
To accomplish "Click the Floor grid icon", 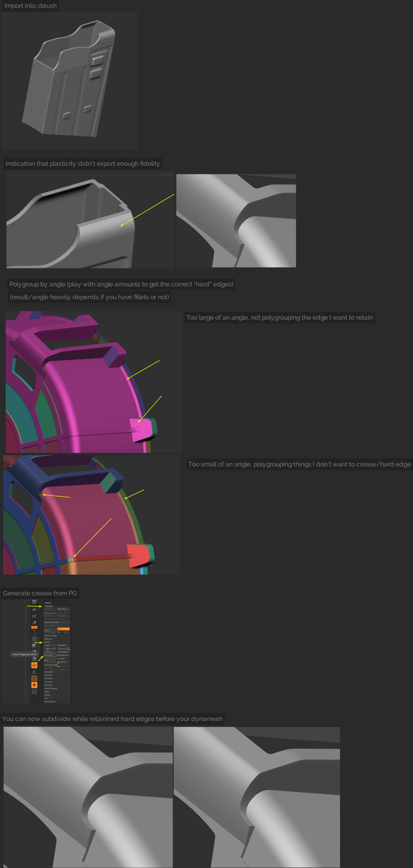I will pyautogui.click(x=34, y=610).
